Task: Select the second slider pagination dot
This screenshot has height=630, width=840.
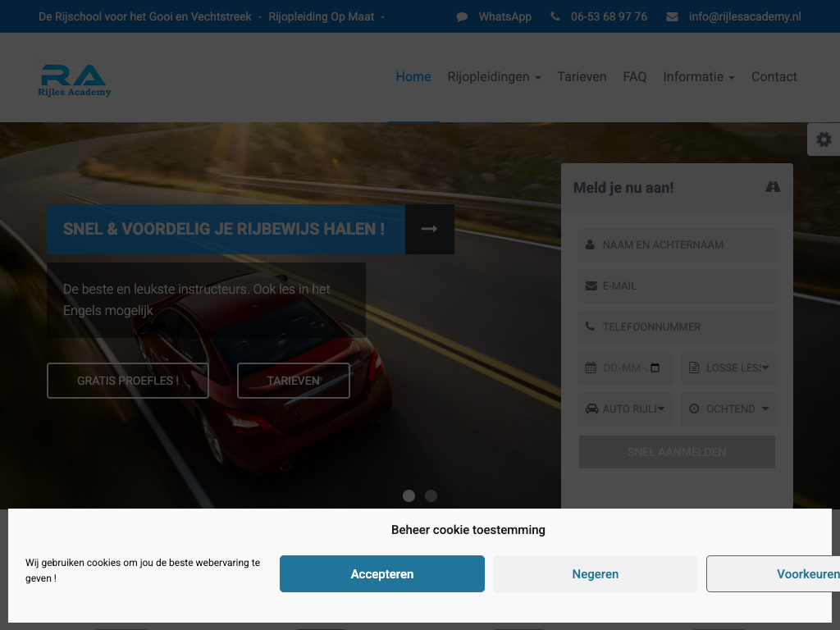Action: pos(431,496)
